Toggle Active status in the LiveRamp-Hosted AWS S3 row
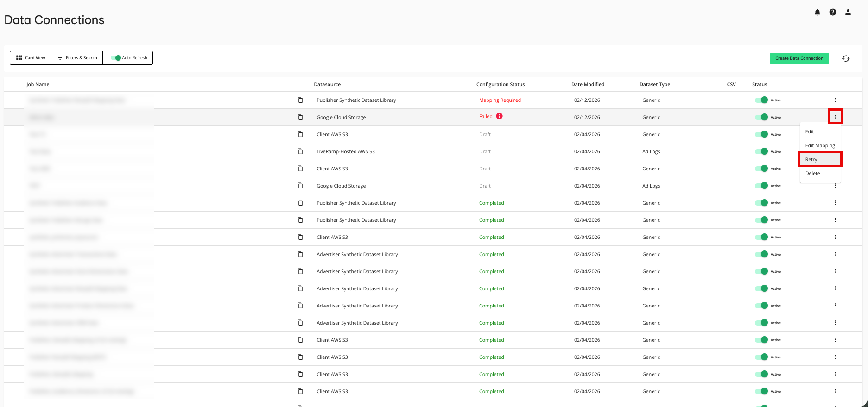 coord(761,151)
